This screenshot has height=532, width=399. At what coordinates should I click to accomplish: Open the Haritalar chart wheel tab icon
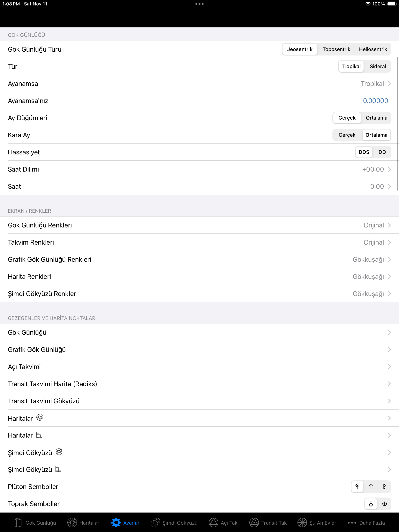pos(72,523)
